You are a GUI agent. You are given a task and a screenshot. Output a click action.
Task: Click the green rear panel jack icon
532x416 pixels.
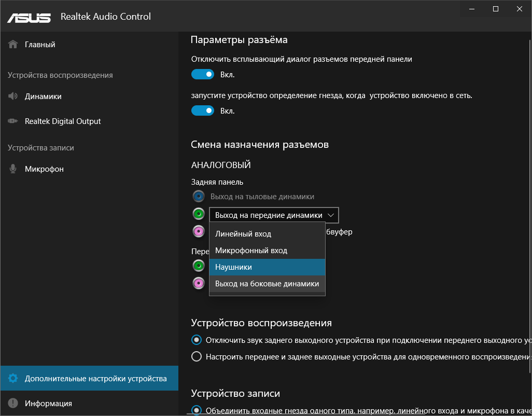(x=199, y=214)
